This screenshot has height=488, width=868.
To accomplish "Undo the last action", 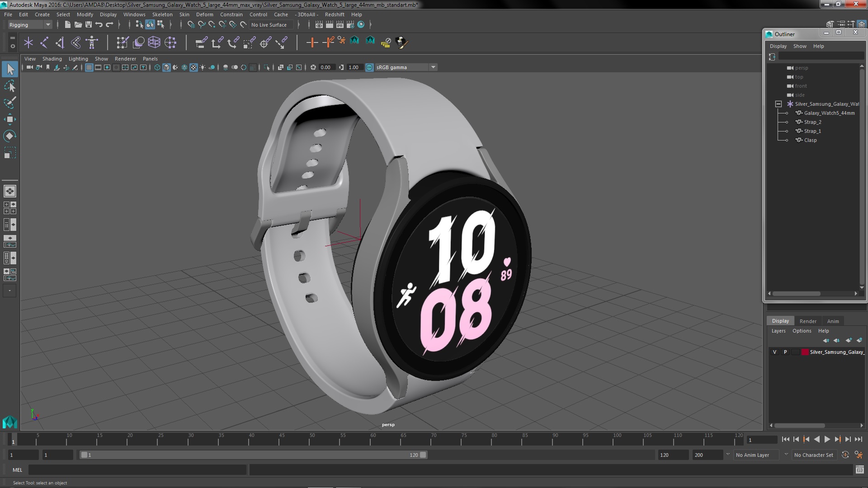I will point(99,25).
